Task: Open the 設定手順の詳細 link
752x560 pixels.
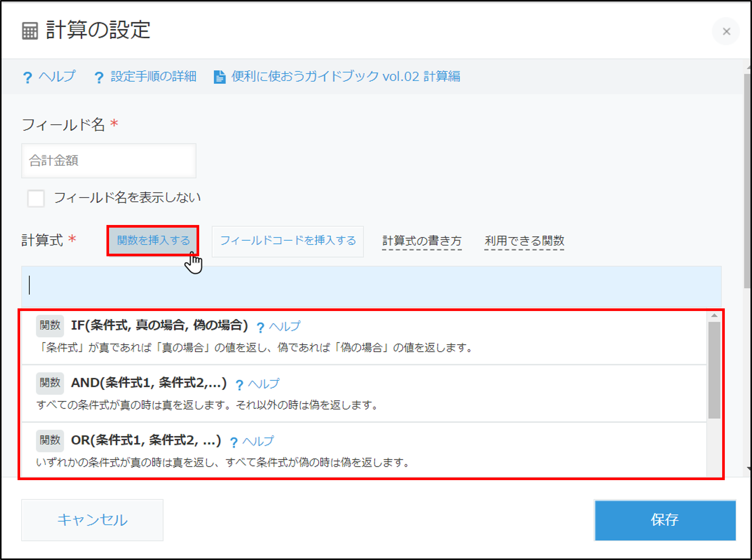Action: pos(153,77)
